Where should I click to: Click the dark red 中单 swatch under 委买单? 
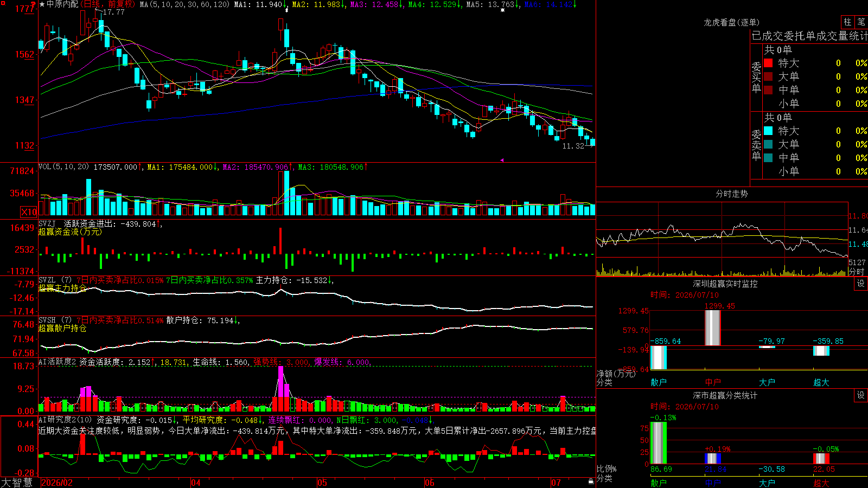tap(768, 90)
